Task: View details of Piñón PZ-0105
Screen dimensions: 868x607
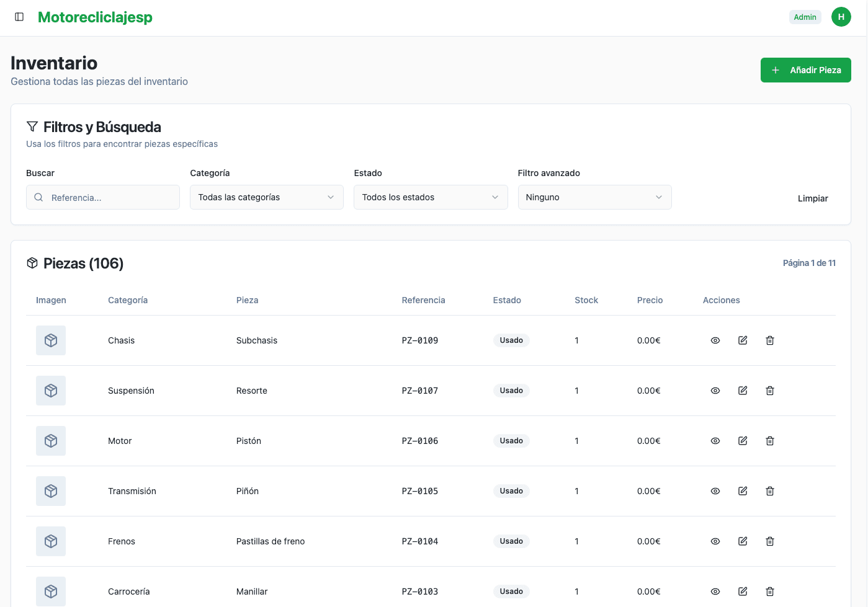Action: pyautogui.click(x=715, y=491)
